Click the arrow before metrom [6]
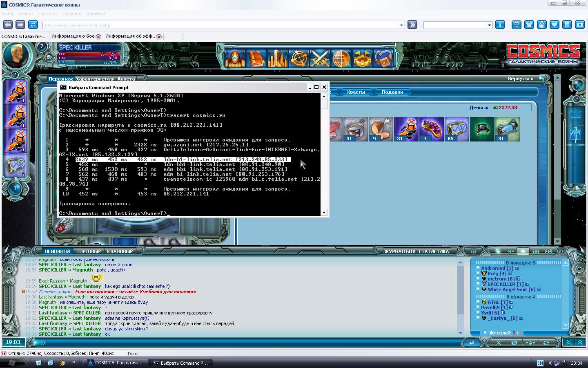588x368 pixels. 477,278
